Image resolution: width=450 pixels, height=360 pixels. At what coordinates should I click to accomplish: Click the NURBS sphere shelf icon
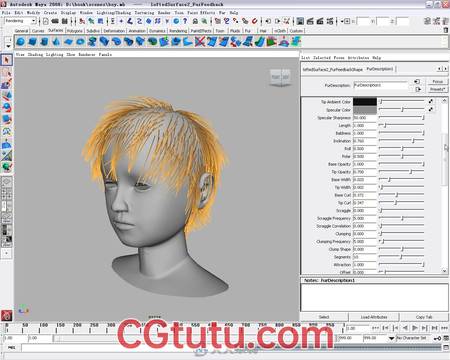[21, 42]
